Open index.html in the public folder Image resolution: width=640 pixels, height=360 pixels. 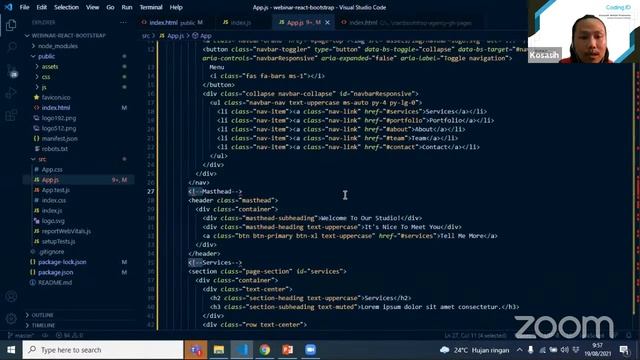click(x=56, y=108)
